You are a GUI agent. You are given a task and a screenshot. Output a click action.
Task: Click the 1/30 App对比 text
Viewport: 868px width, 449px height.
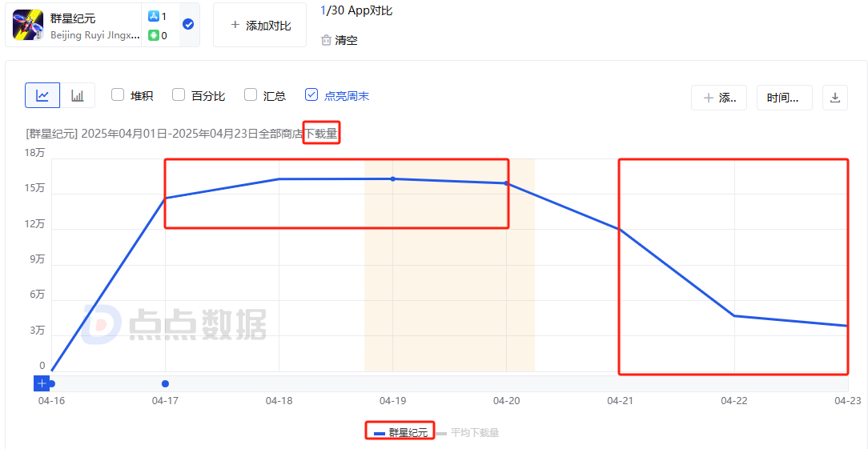356,10
